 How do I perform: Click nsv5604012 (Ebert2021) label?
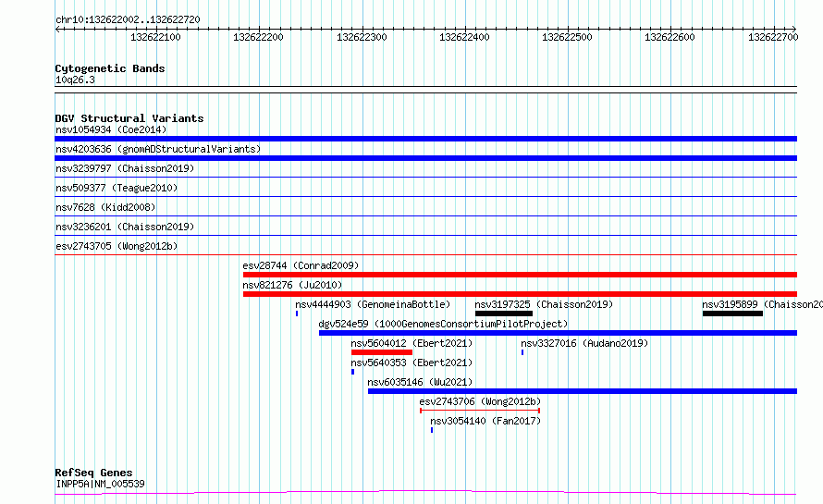(x=411, y=343)
